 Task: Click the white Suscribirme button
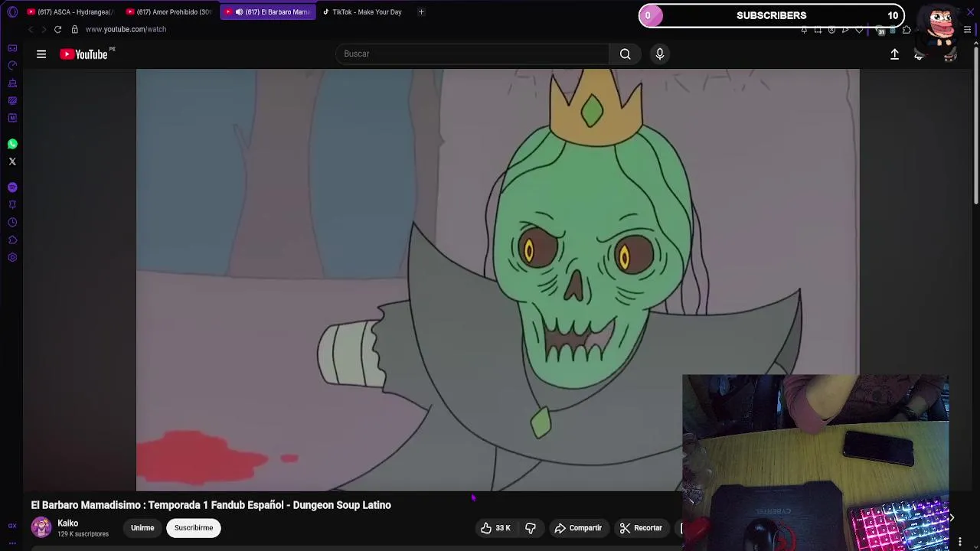click(194, 528)
